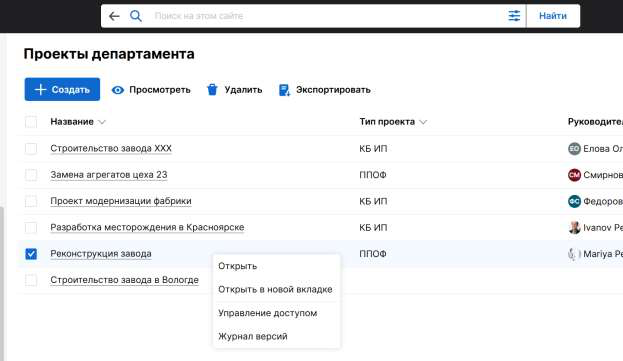Click the Создать button

(62, 89)
